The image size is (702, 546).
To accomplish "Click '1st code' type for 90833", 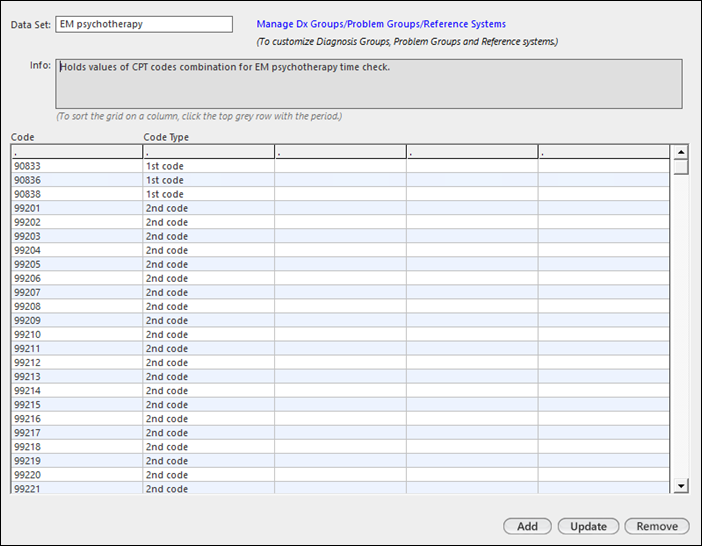I will (209, 166).
